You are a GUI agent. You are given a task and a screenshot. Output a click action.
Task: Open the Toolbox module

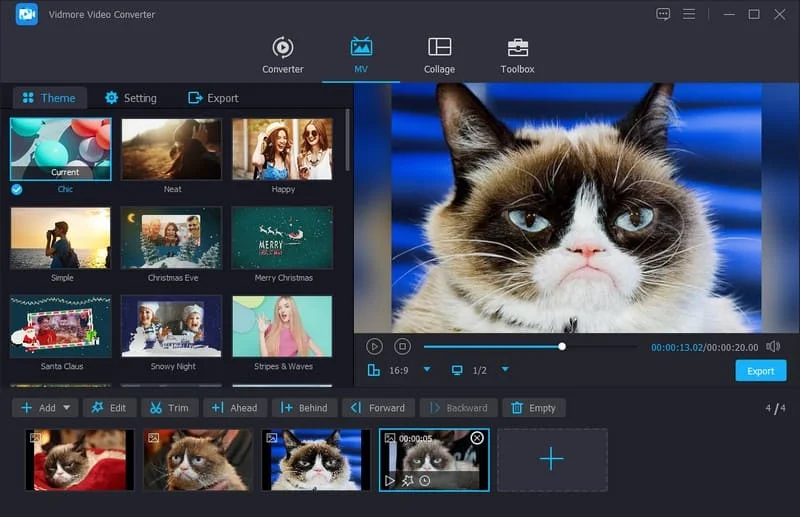coord(517,55)
